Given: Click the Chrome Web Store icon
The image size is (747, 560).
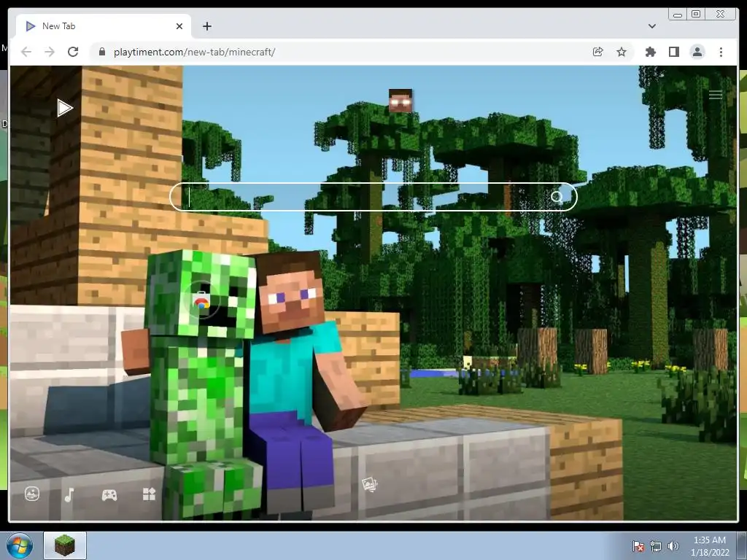Looking at the screenshot, I should tap(201, 301).
